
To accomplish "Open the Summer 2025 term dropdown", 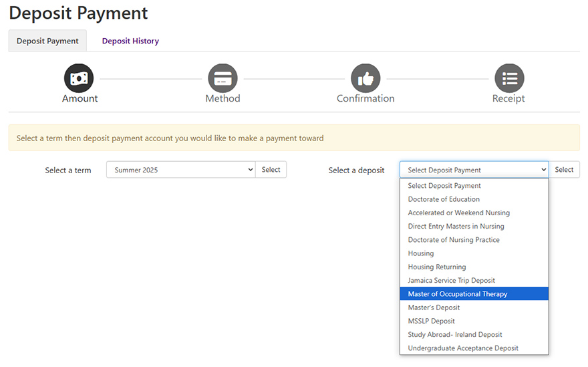I will [x=181, y=170].
